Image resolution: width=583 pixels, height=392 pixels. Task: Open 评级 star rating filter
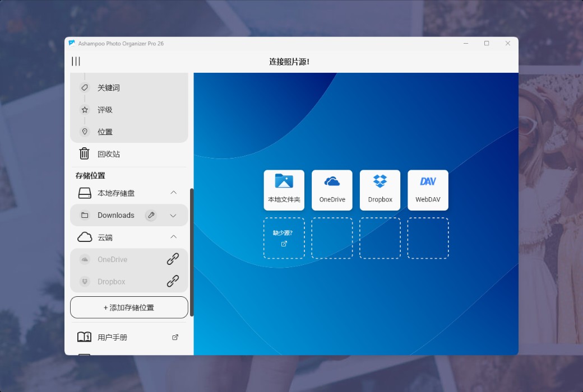[85, 110]
